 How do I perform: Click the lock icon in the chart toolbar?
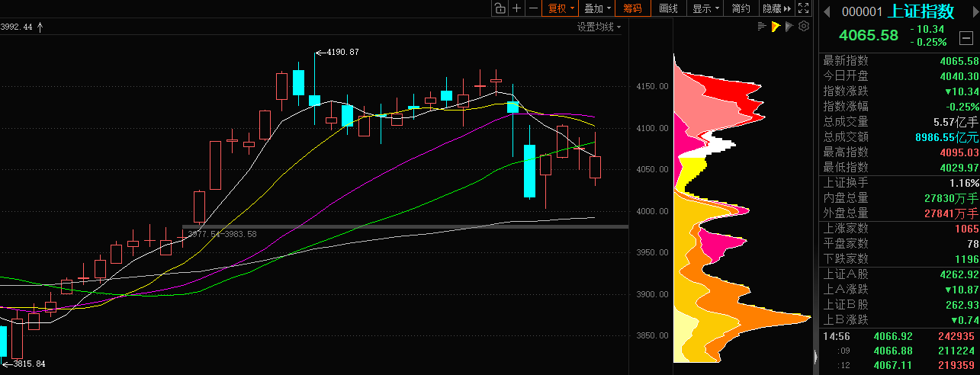pos(500,8)
